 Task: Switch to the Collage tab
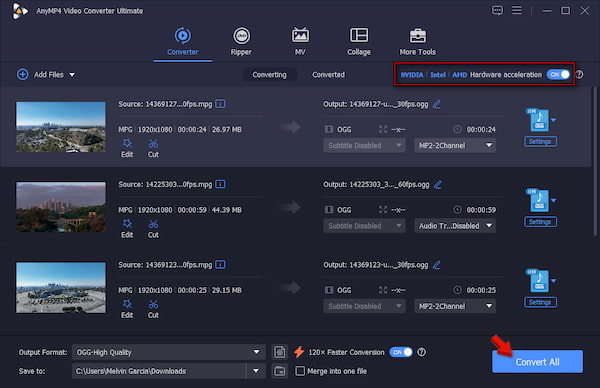tap(359, 42)
